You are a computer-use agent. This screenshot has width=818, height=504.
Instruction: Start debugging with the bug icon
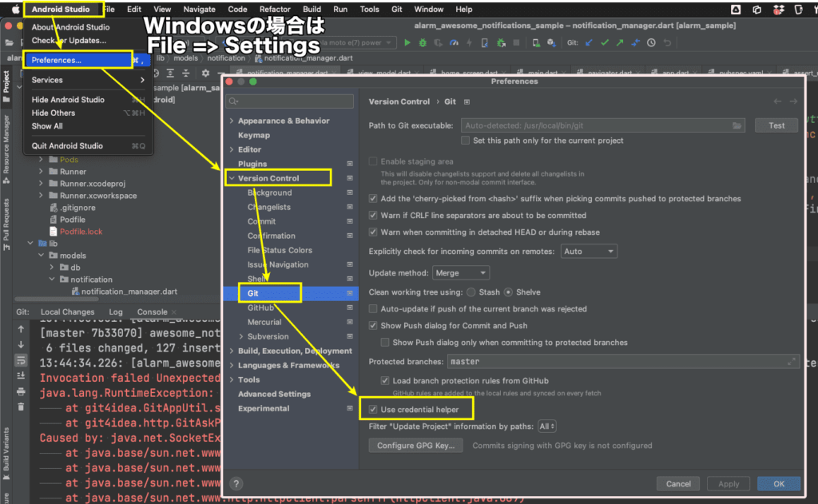pyautogui.click(x=423, y=43)
